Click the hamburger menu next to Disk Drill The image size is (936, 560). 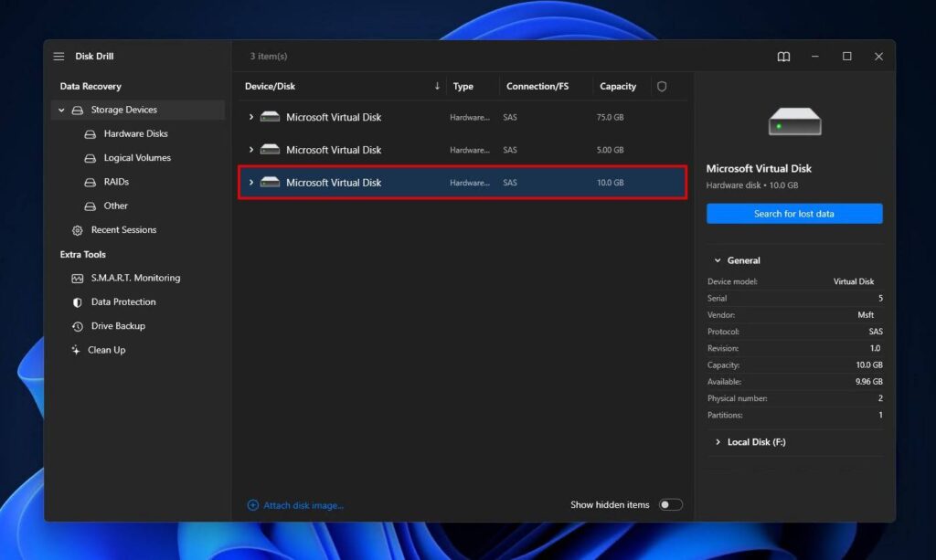point(58,56)
